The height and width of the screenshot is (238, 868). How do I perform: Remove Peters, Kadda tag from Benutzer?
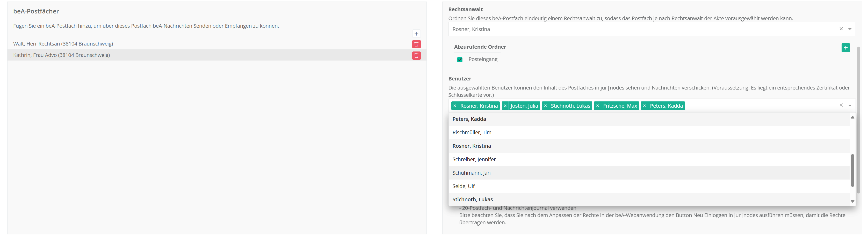point(644,106)
